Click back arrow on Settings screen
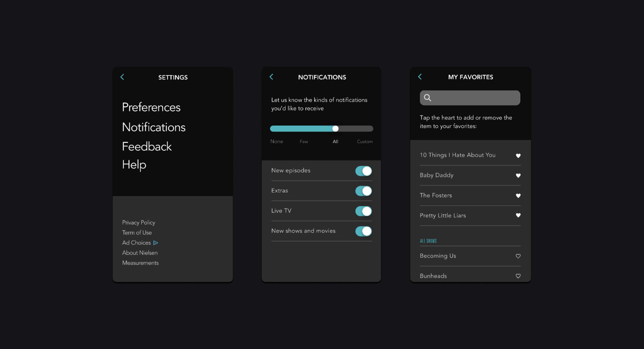The height and width of the screenshot is (349, 644). [122, 77]
